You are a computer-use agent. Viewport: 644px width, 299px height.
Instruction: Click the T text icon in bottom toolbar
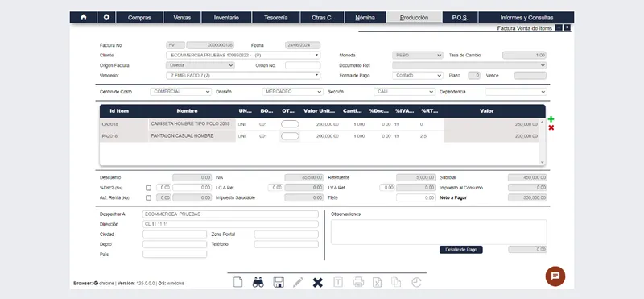click(337, 282)
